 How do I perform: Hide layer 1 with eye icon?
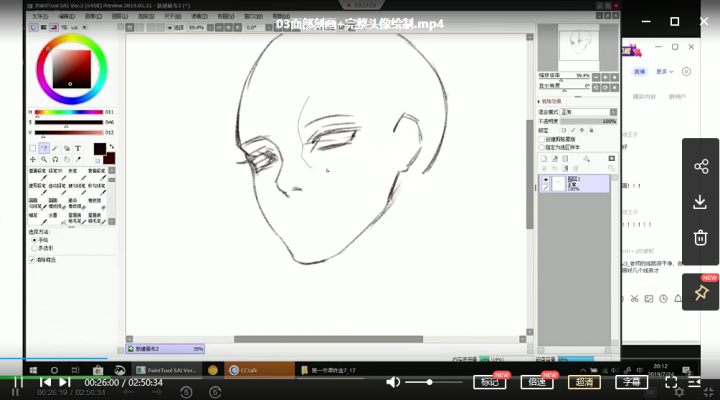[546, 180]
